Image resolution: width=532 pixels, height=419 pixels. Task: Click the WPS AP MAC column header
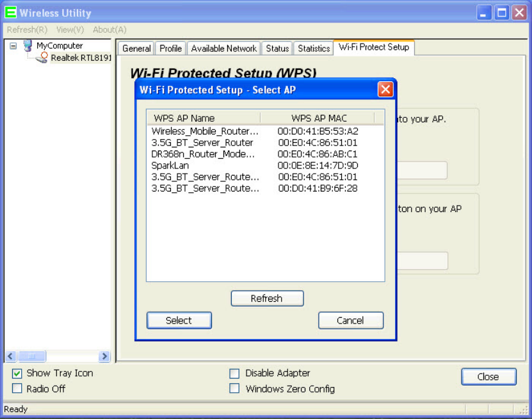(318, 118)
